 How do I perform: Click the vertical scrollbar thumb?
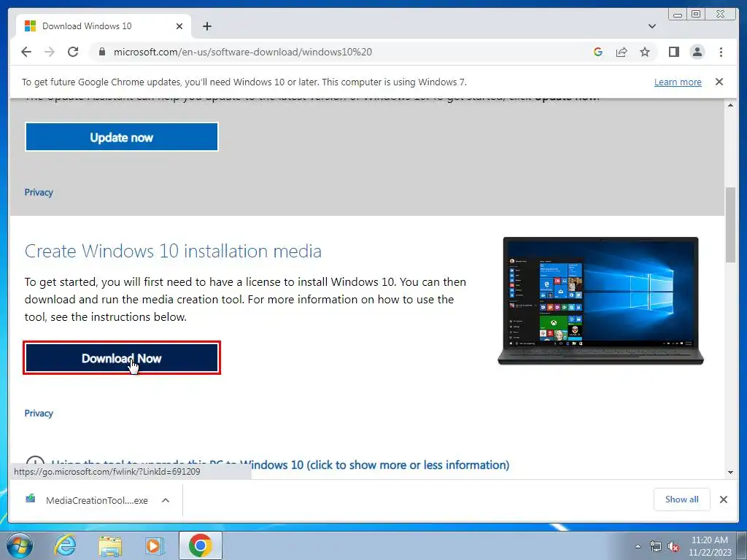[x=730, y=224]
